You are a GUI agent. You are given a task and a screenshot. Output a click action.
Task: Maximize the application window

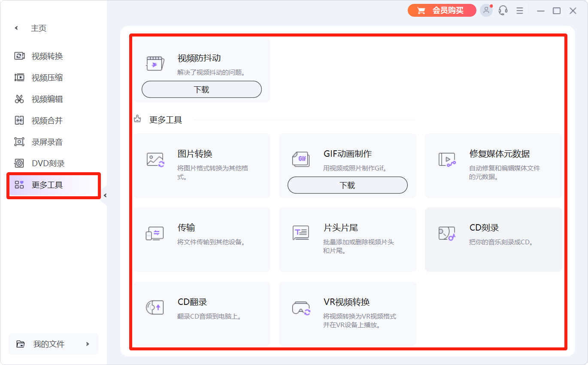[x=557, y=11]
